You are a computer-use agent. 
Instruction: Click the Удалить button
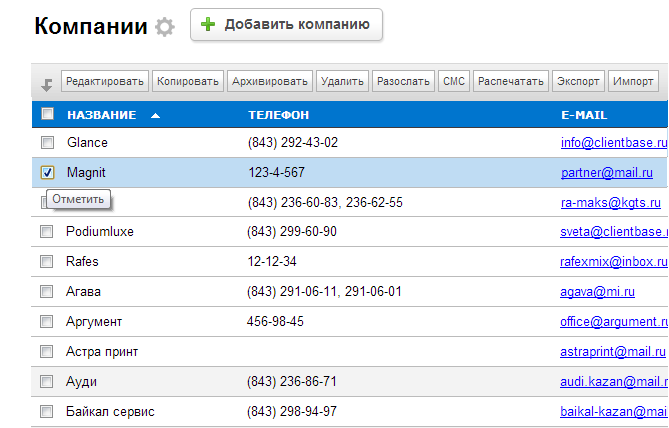(342, 81)
